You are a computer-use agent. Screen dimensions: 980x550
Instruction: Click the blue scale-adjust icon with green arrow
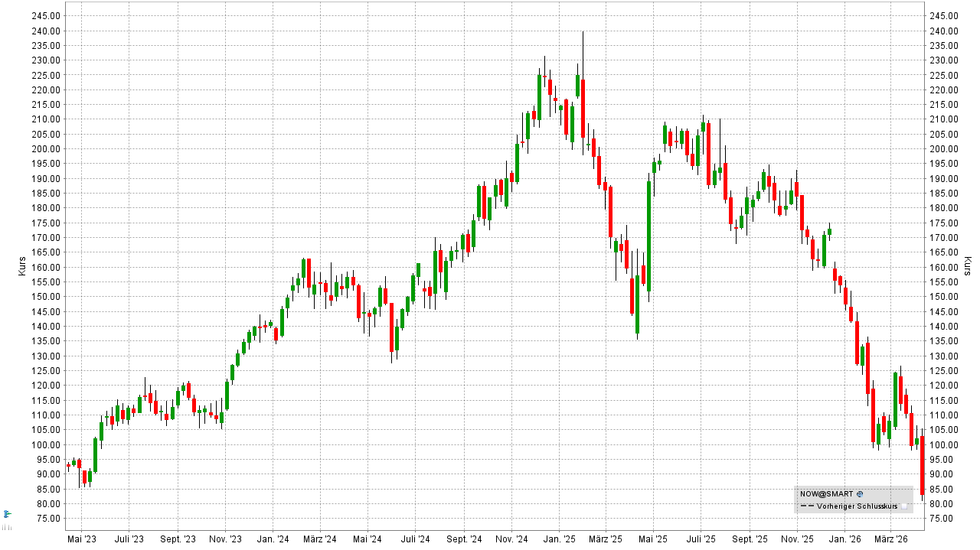coord(7,514)
